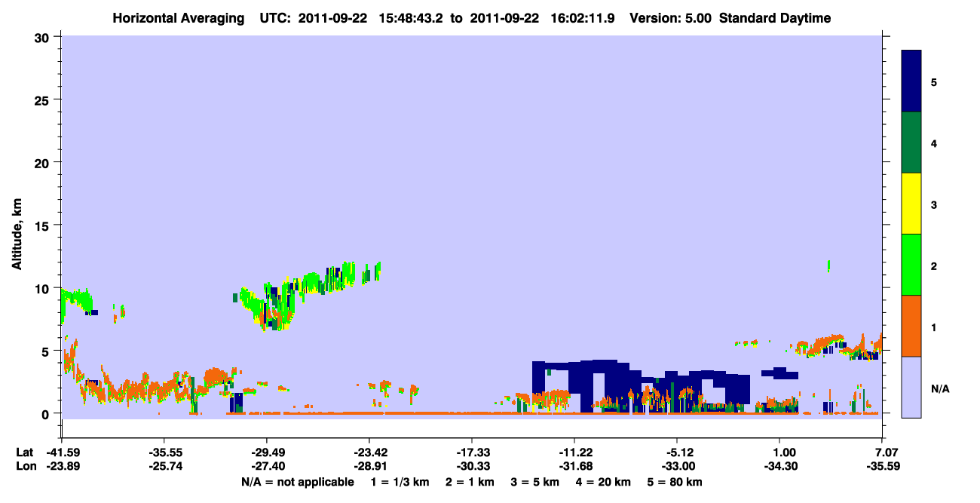980x503 pixels.
Task: Click the longitude value -33.00
Action: pos(678,467)
